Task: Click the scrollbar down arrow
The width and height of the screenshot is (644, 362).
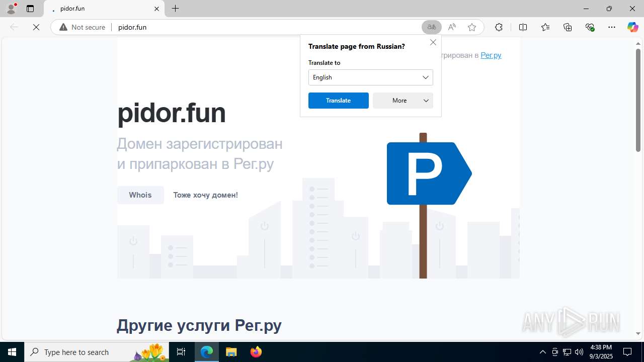Action: (x=638, y=333)
